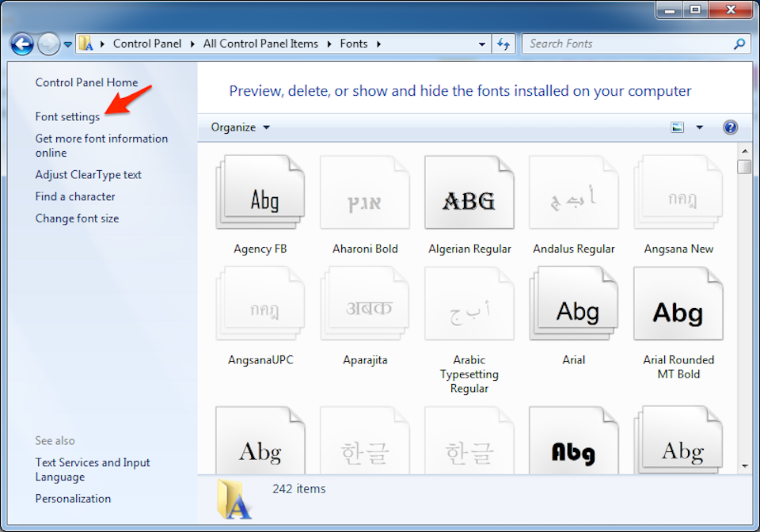The image size is (760, 532).
Task: Select All Control Panel Items breadcrumb
Action: (x=260, y=44)
